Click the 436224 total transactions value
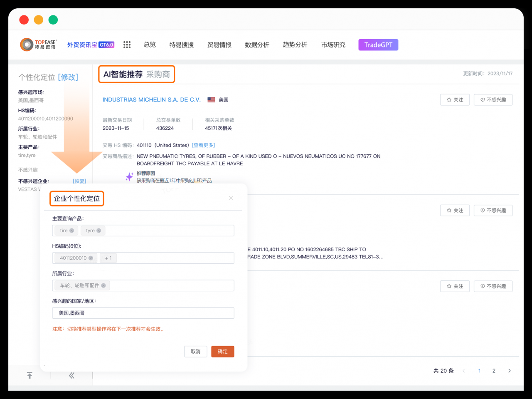The image size is (532, 399). tap(165, 128)
